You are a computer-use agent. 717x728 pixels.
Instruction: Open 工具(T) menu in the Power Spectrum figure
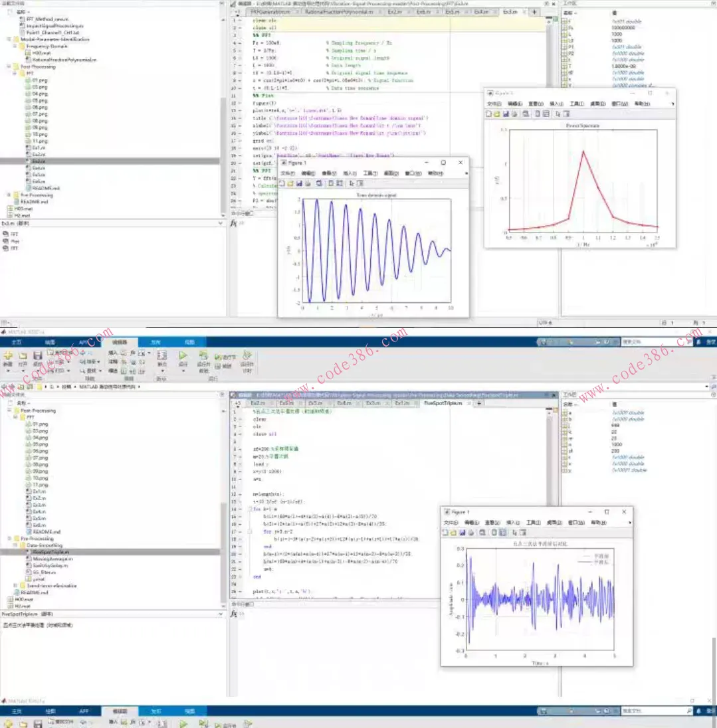pyautogui.click(x=576, y=104)
